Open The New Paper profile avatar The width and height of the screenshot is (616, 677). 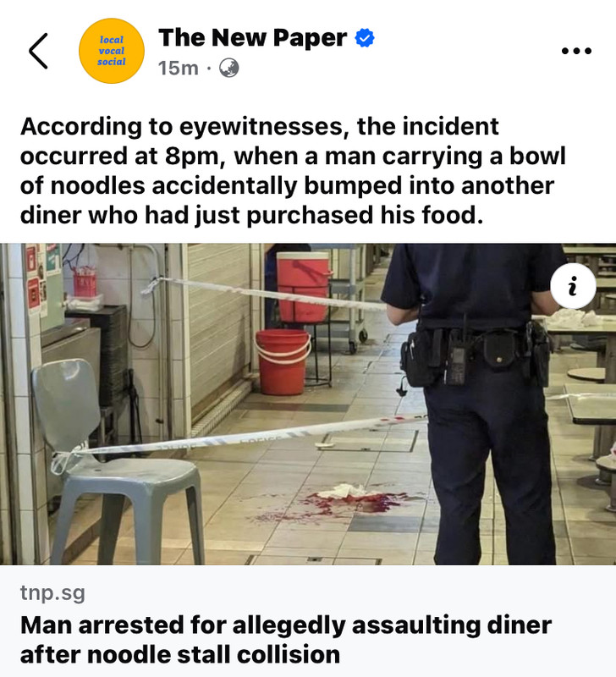click(112, 51)
